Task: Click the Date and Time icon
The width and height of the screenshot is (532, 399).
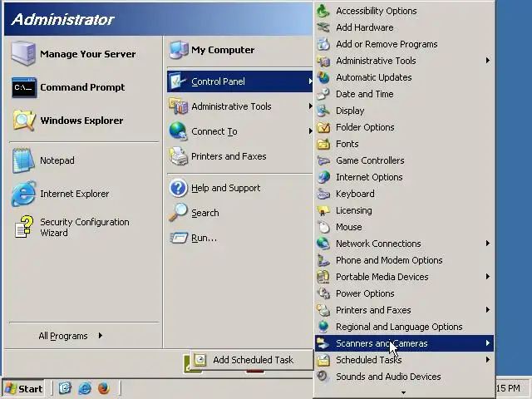Action: coord(323,94)
